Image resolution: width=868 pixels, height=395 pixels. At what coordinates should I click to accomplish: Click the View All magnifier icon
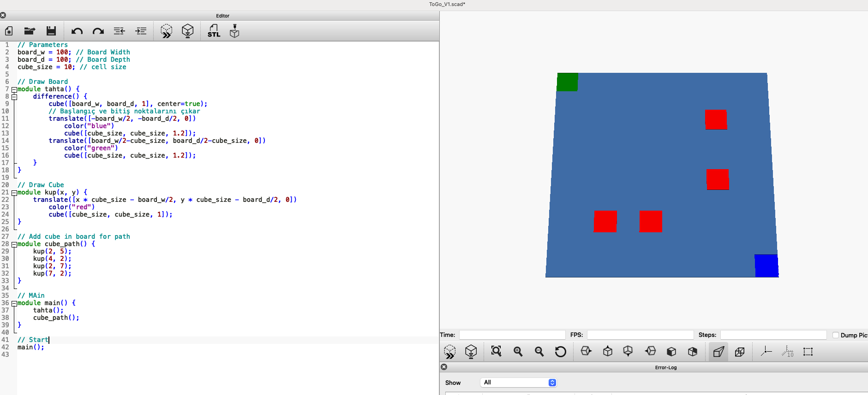tap(497, 351)
